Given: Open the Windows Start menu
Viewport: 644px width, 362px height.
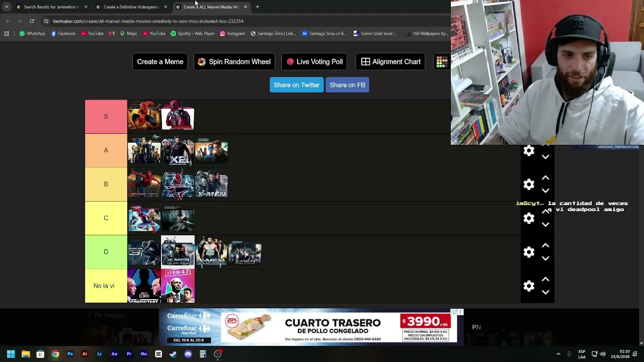Looking at the screenshot, I should tap(11, 354).
